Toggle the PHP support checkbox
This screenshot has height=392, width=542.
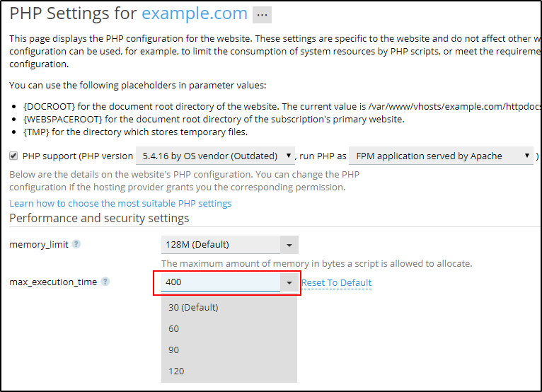click(x=14, y=156)
